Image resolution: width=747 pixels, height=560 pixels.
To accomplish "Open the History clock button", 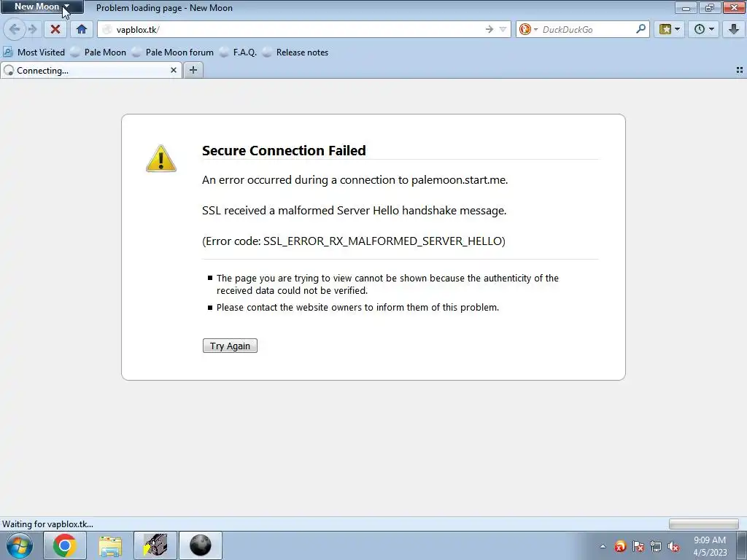I will pos(699,29).
